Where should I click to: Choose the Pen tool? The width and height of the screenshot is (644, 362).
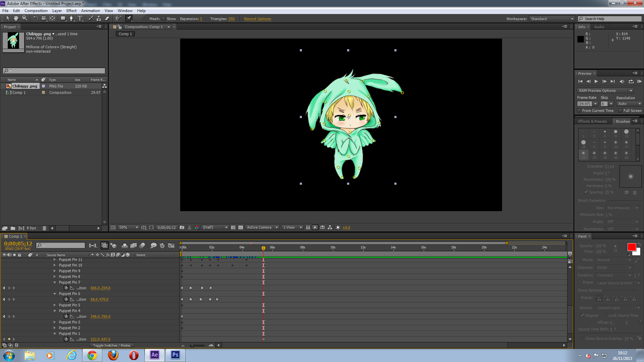coord(71,18)
